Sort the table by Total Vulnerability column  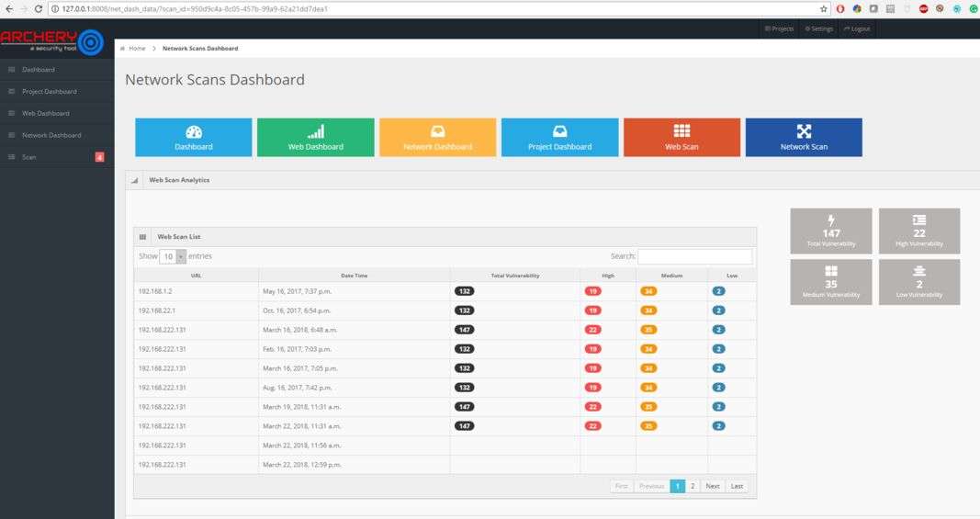pyautogui.click(x=514, y=275)
